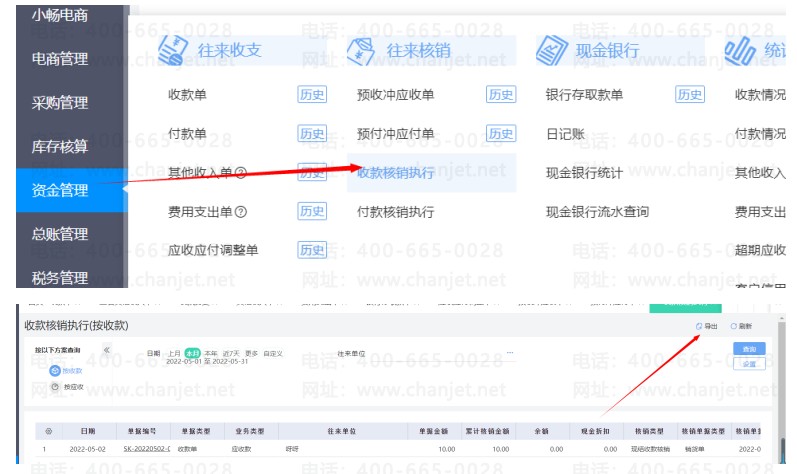This screenshot has width=797, height=474.
Task: Click 历史 button beside 银行存取款单
Action: [690, 94]
